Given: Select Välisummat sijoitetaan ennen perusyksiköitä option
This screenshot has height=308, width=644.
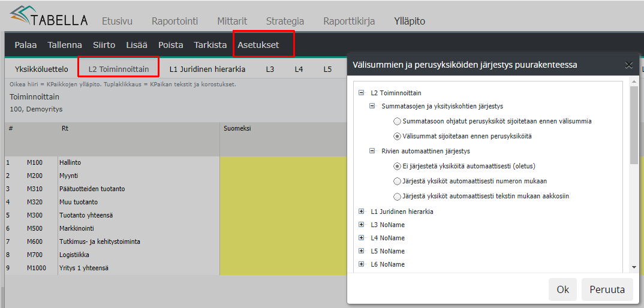Looking at the screenshot, I should tap(396, 136).
